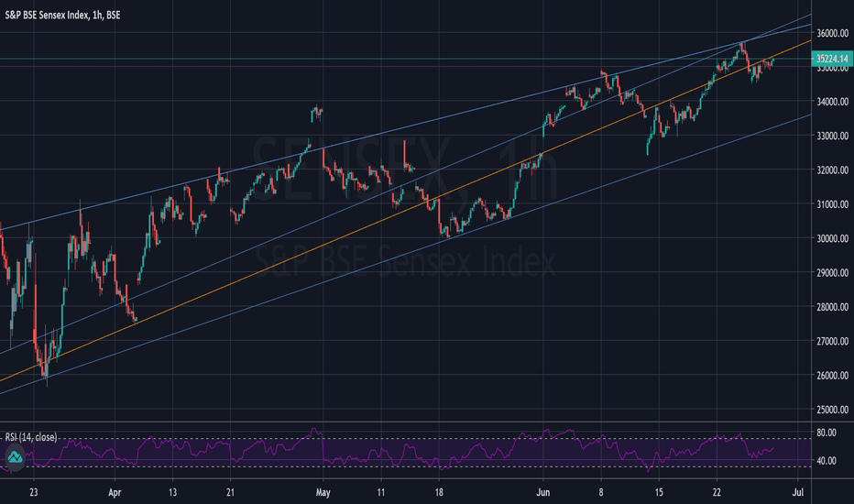Click the 34000.00 price axis label
854x504 pixels.
(832, 102)
